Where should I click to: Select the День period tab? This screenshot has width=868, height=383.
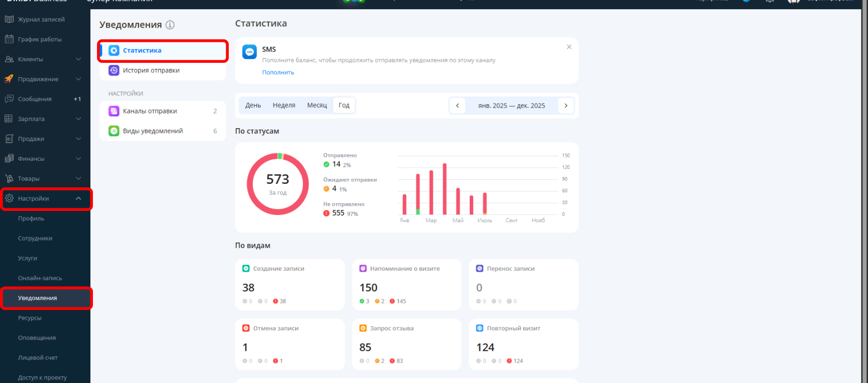coord(253,105)
